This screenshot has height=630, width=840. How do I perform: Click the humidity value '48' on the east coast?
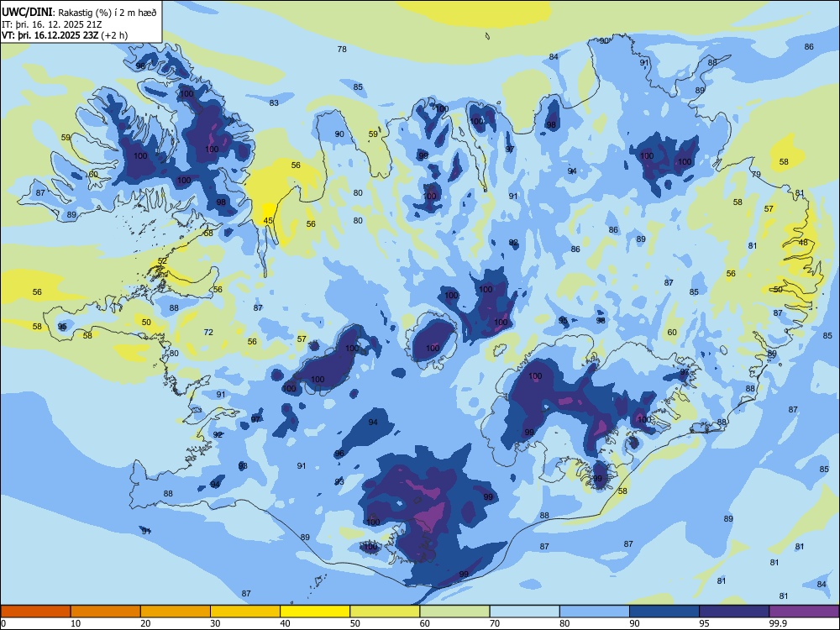803,243
